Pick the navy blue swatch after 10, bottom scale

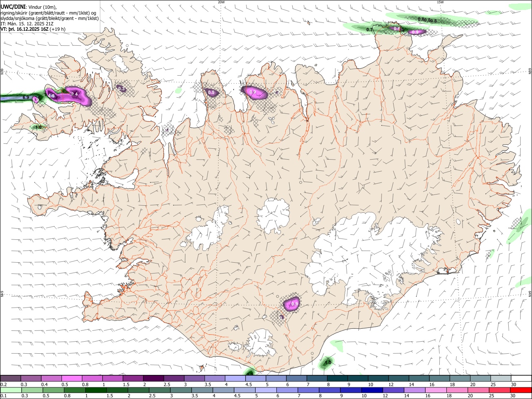click(372, 390)
